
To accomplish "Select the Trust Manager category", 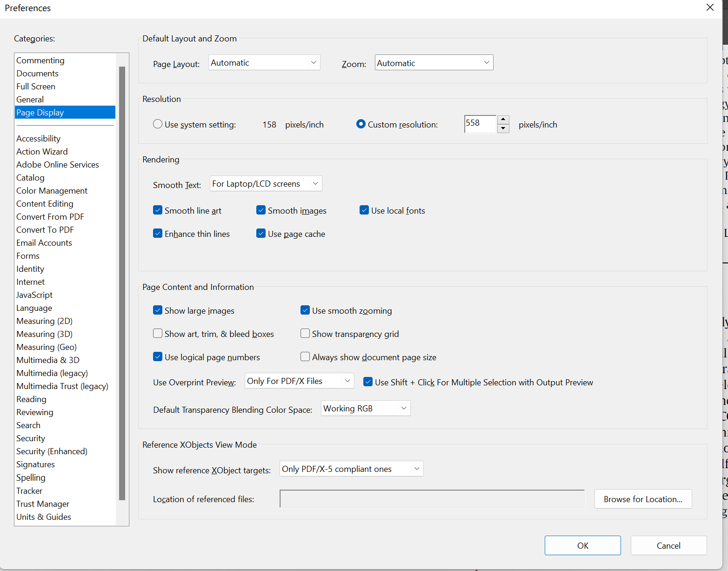I will pyautogui.click(x=42, y=504).
